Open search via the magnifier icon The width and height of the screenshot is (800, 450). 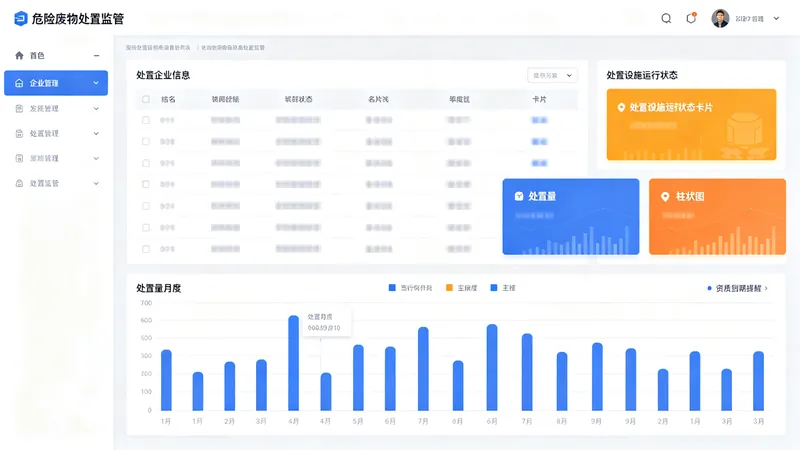pos(666,18)
